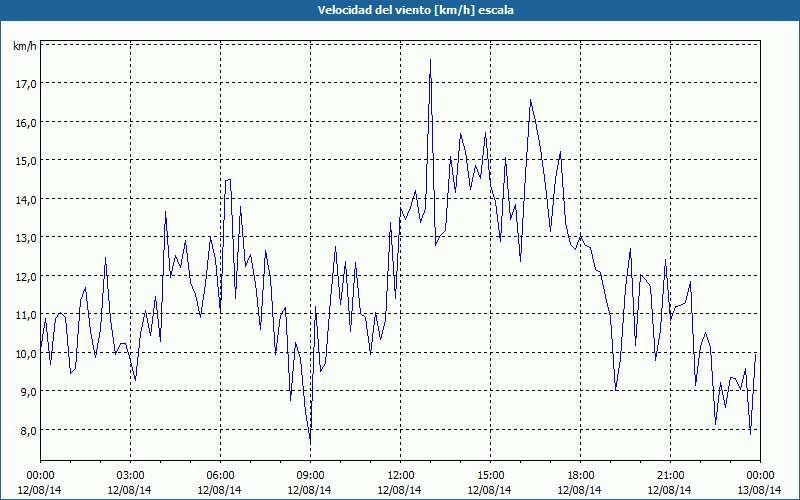
Task: Click the '13,0' y-axis value
Action: pos(26,238)
